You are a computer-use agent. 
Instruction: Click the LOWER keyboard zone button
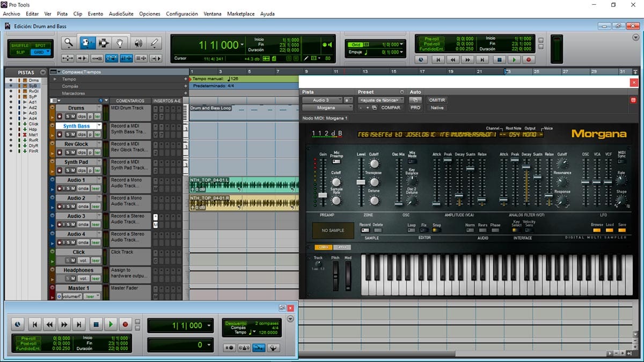324,247
